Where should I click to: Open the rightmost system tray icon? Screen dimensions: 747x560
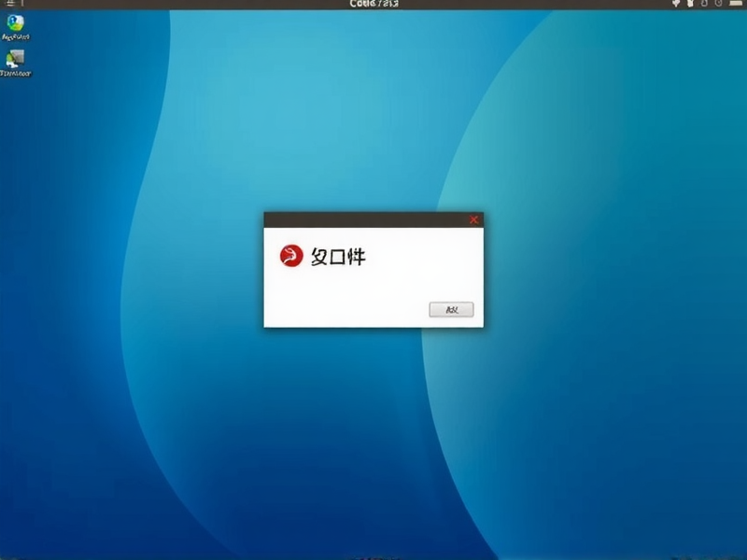click(735, 5)
